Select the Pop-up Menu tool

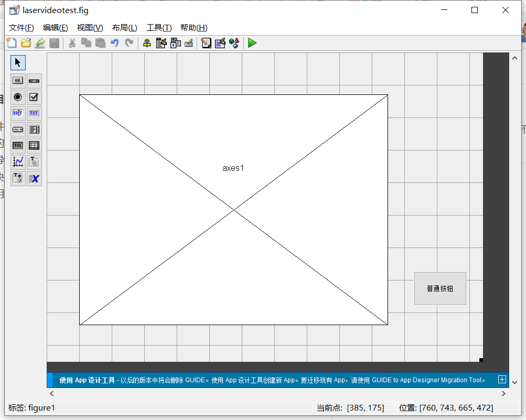(17, 129)
